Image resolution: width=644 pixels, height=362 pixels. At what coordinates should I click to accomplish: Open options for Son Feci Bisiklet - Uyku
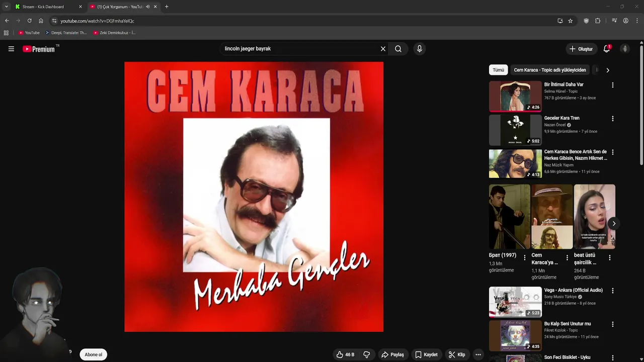click(612, 358)
